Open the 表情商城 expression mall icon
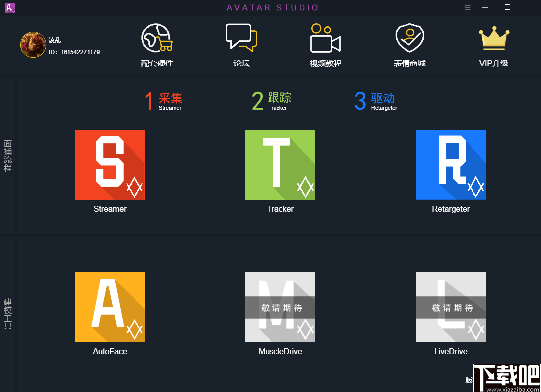This screenshot has height=392, width=541. 409,45
